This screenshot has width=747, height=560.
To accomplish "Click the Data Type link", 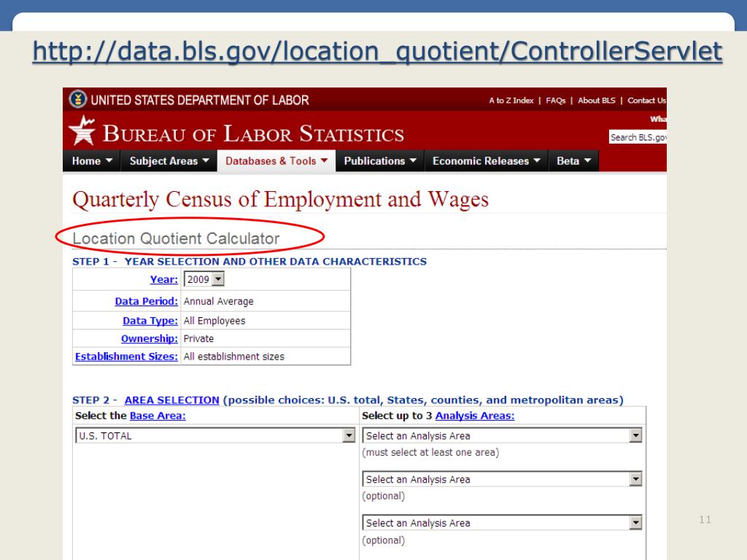I will (150, 321).
